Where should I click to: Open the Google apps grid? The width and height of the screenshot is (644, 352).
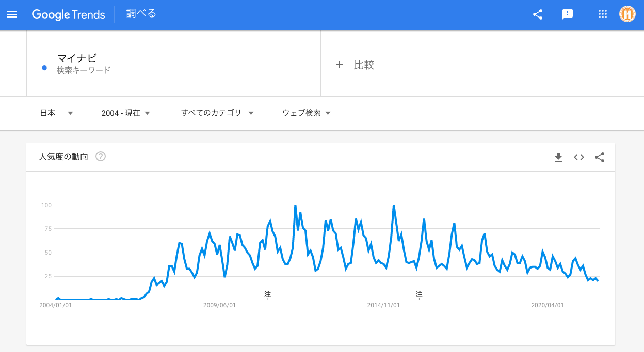click(602, 14)
